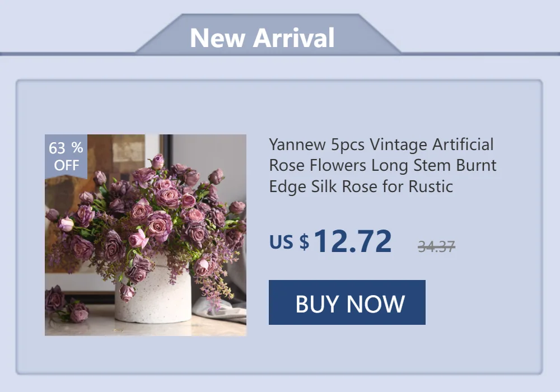Viewport: 560px width, 392px height.
Task: Open the Yannew 5pcs Vintage Artificial title line
Action: [x=381, y=144]
